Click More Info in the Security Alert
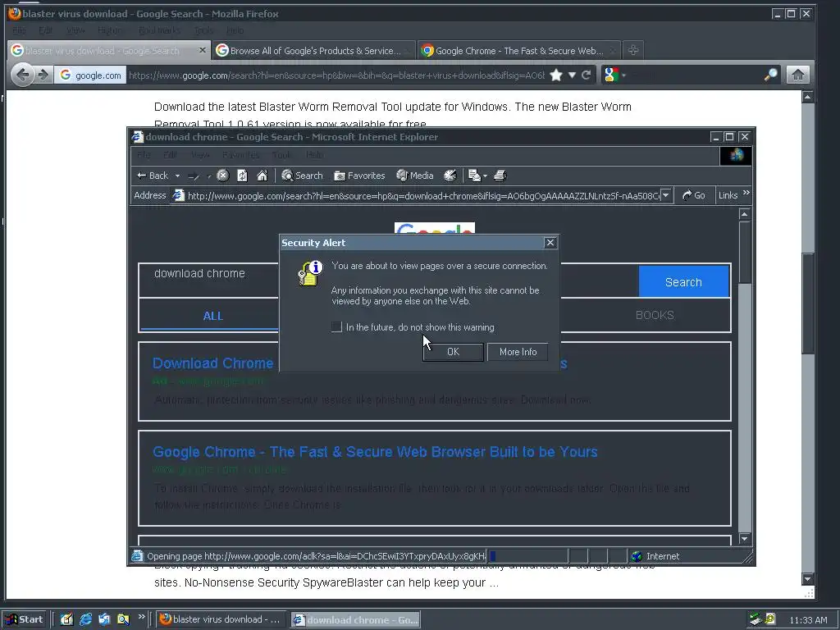Image resolution: width=840 pixels, height=630 pixels. (x=518, y=352)
